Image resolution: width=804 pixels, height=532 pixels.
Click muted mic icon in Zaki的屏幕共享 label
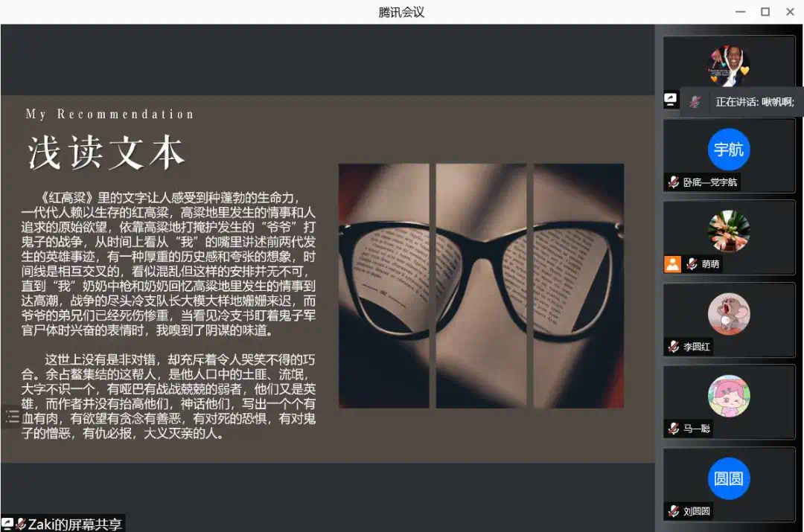coord(21,524)
